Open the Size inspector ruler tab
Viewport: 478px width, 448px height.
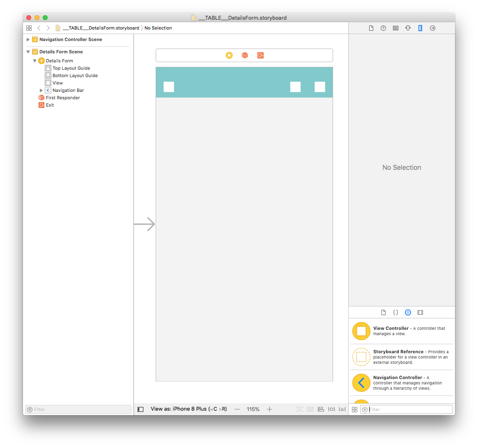420,28
